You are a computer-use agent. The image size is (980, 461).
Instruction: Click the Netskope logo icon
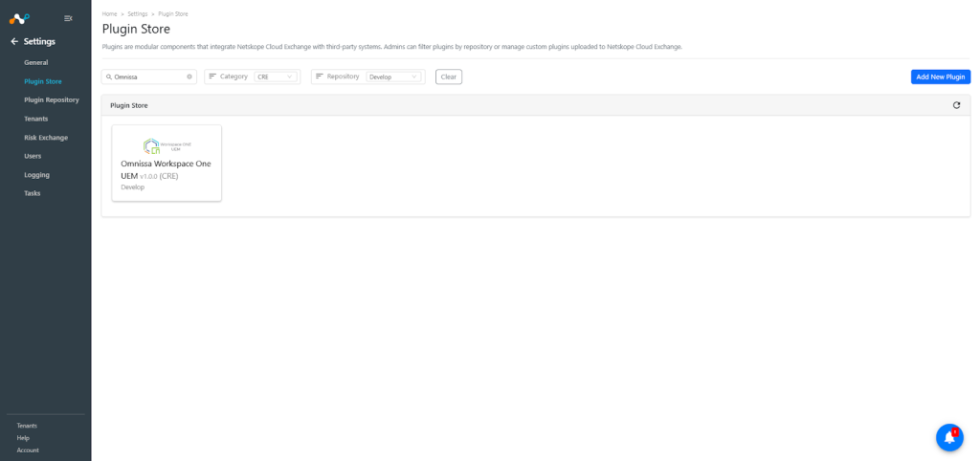coord(19,19)
